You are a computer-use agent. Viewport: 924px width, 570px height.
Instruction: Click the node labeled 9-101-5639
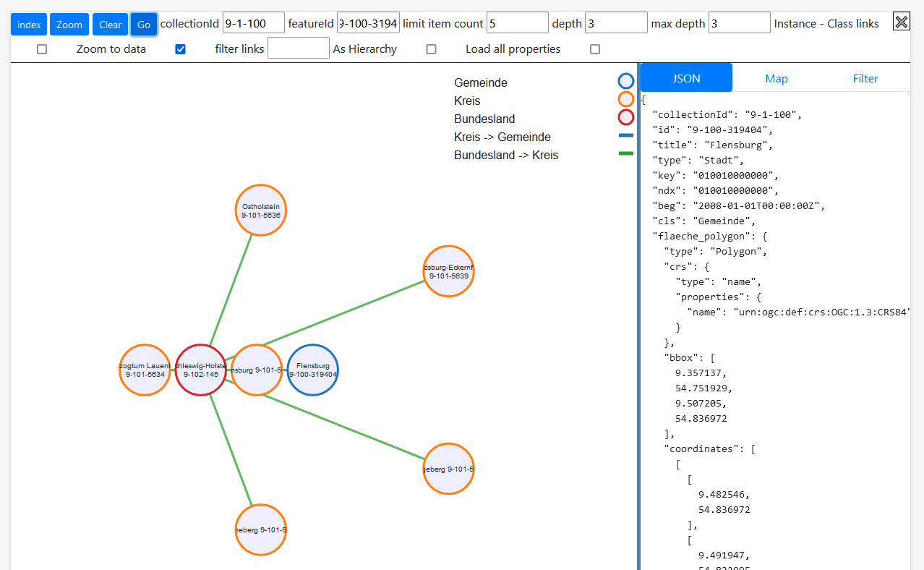(448, 271)
